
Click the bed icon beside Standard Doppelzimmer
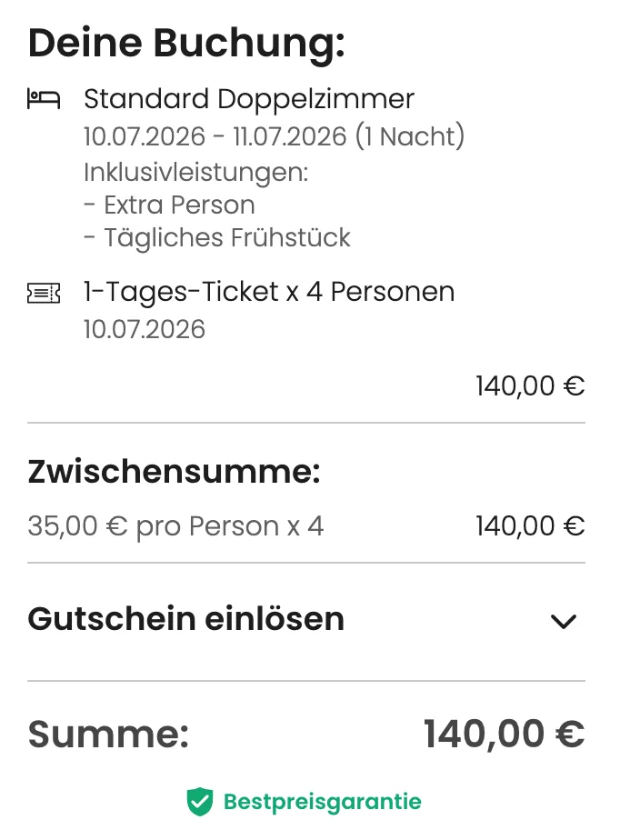[x=44, y=99]
